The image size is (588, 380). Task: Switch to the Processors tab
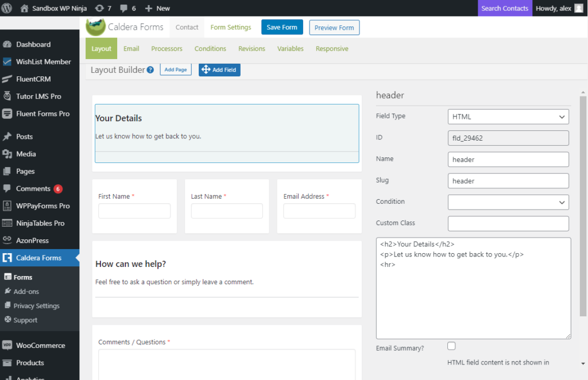pos(167,49)
